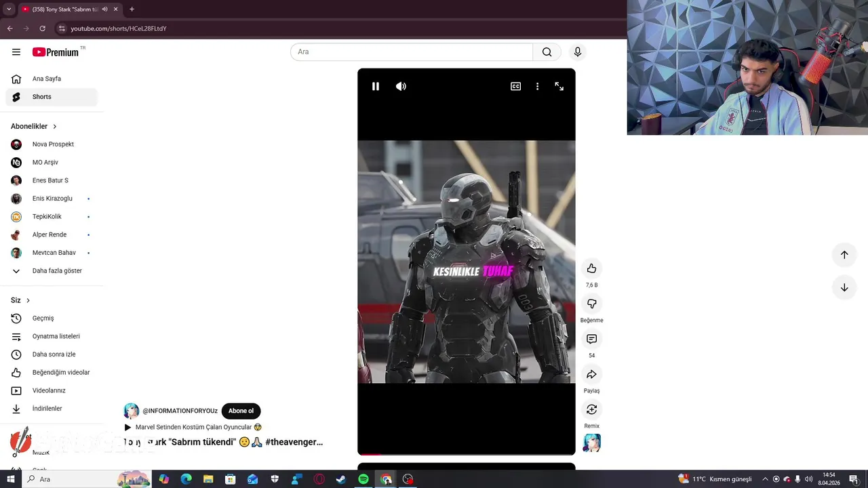The width and height of the screenshot is (868, 488).
Task: Open Mevtcan Bahav subscription channel
Action: (x=52, y=253)
